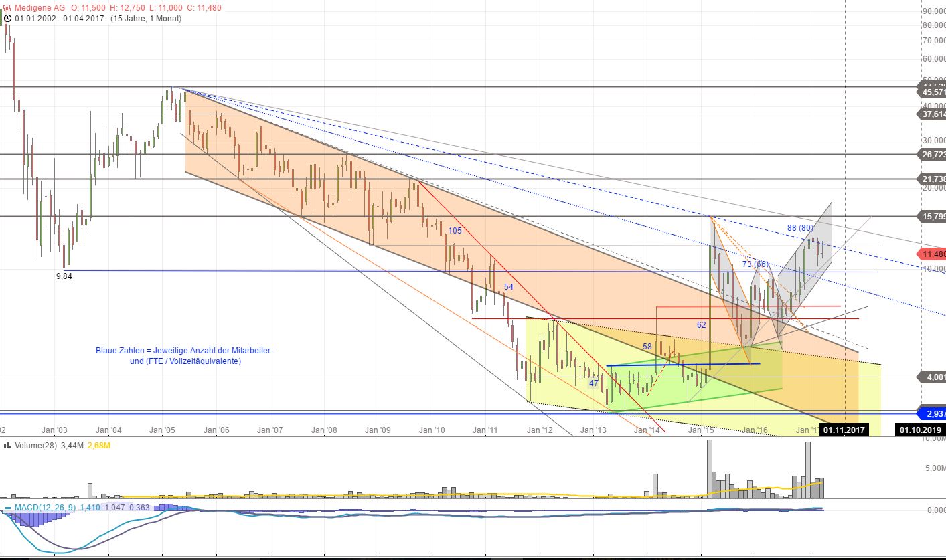Click the MACD line legend icon
The height and width of the screenshot is (560, 946).
pos(7,508)
